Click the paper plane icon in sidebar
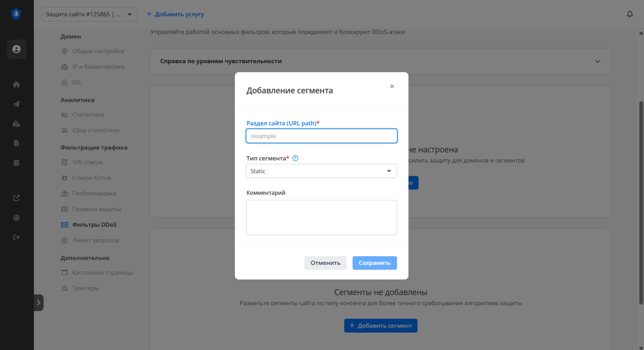This screenshot has width=644, height=350. coord(16,104)
